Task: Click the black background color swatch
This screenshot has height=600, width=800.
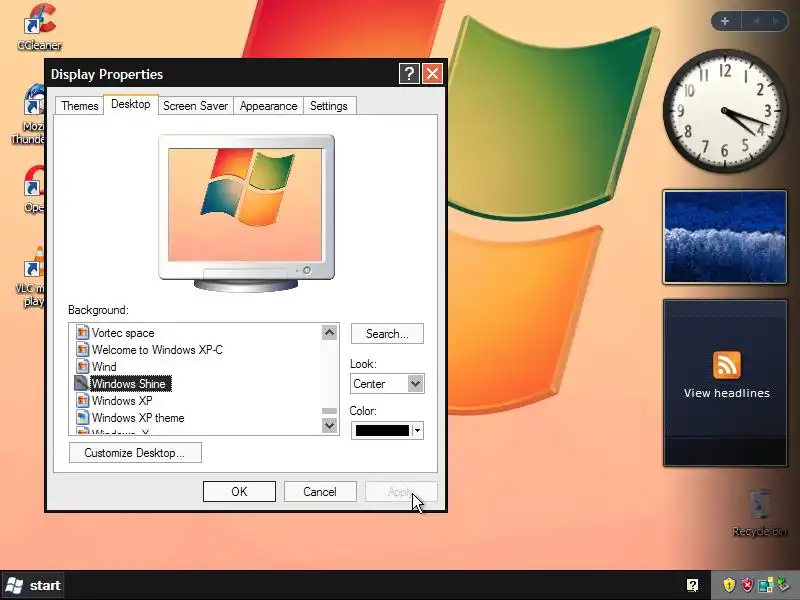Action: click(x=382, y=431)
